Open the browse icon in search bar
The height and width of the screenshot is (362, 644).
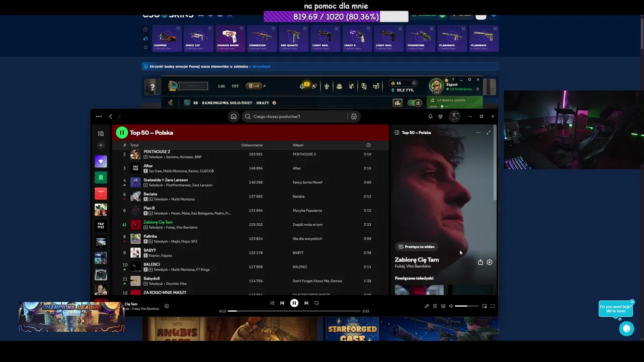(x=354, y=117)
